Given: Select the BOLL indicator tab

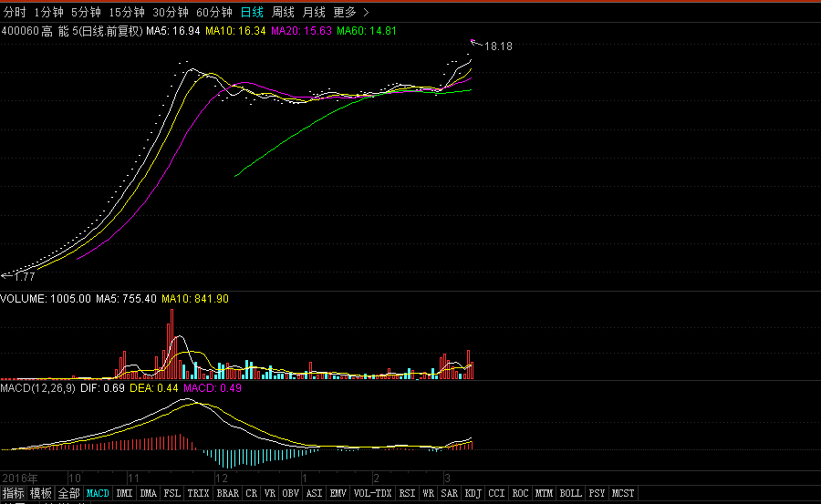Looking at the screenshot, I should tap(570, 493).
